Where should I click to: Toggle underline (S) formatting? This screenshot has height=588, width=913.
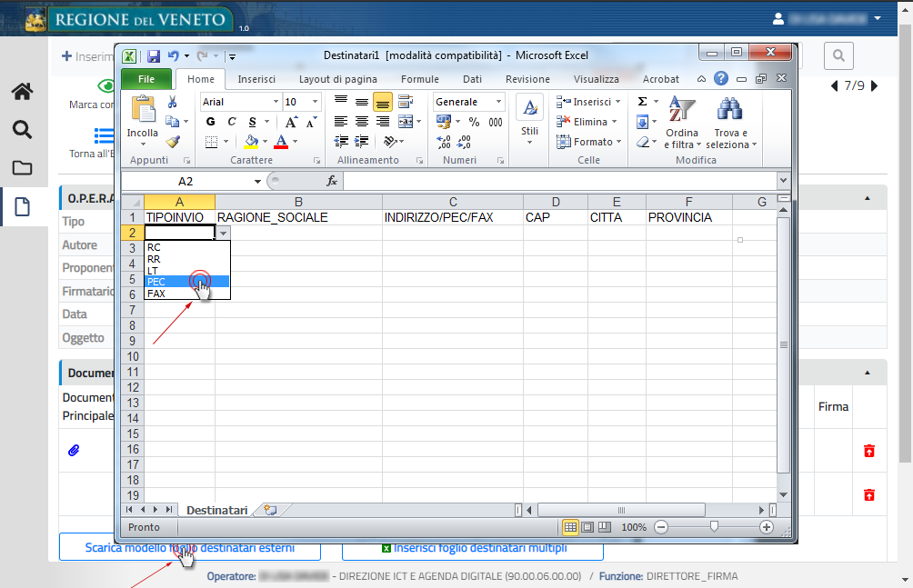(252, 122)
